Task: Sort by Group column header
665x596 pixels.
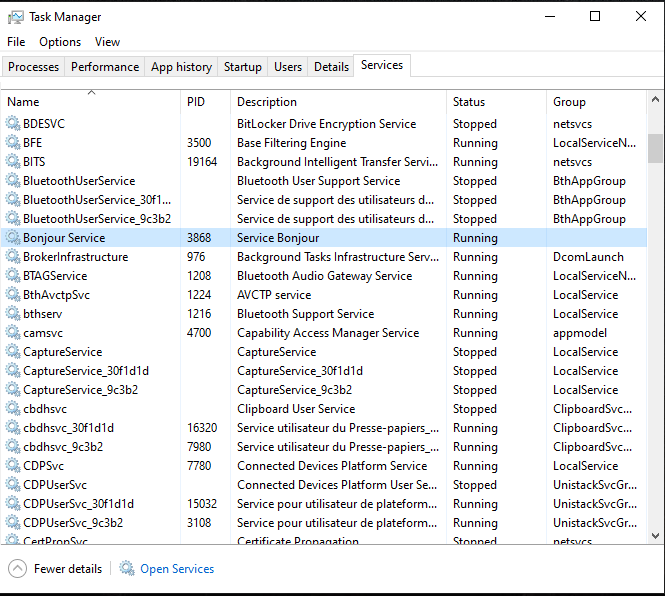Action: coord(596,102)
